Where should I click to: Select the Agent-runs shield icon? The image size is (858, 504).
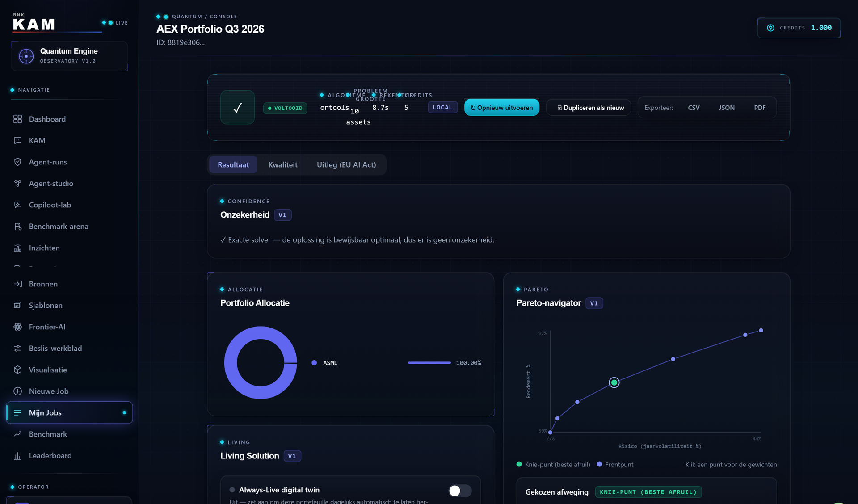17,162
